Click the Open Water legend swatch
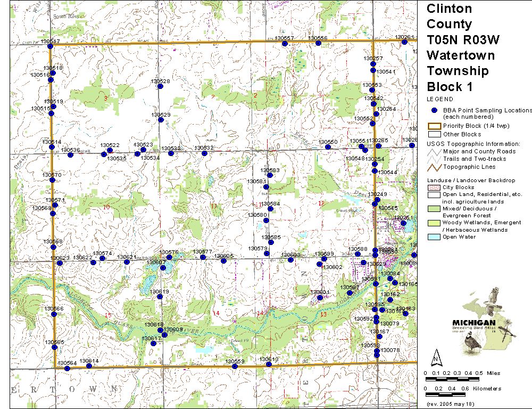Screen dimensions: 532x409 click(434, 236)
